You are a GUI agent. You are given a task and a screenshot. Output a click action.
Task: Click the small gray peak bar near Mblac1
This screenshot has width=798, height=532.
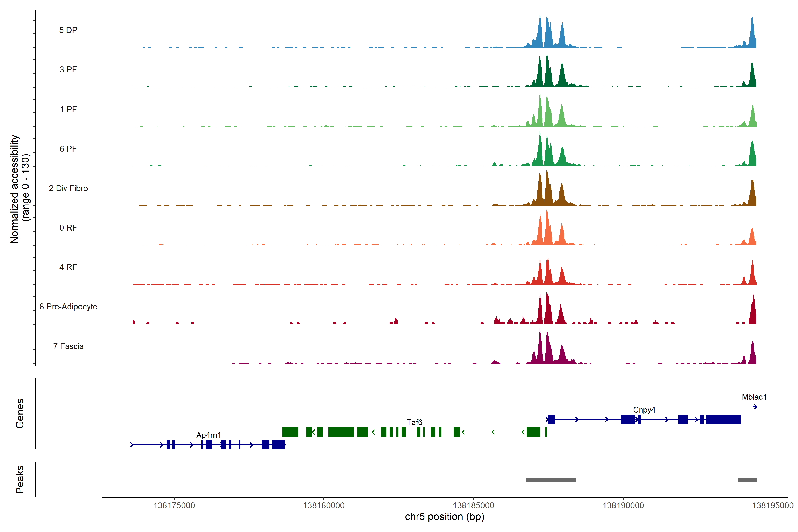[747, 480]
